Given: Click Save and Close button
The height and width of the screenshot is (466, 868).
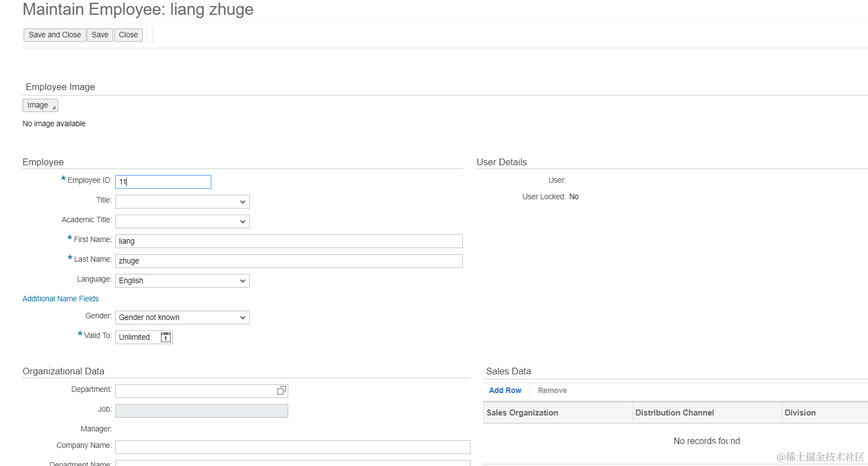Looking at the screenshot, I should pos(54,35).
